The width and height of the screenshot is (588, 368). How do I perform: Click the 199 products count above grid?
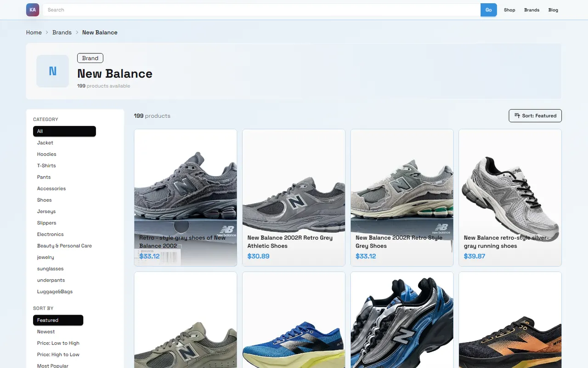click(152, 116)
